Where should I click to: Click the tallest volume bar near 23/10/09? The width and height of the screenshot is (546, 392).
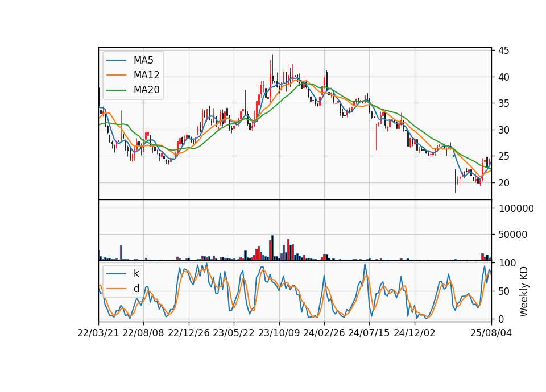point(272,248)
